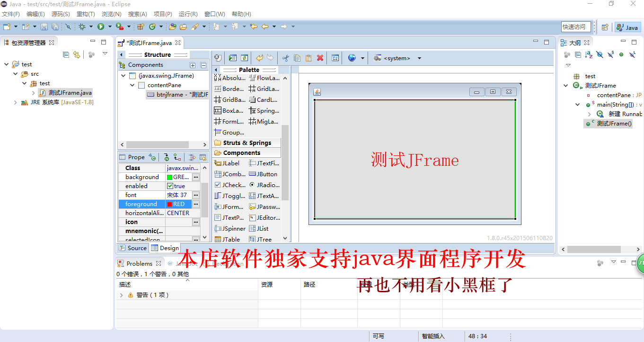
Task: Click the designer Copy icon
Action: 297,58
